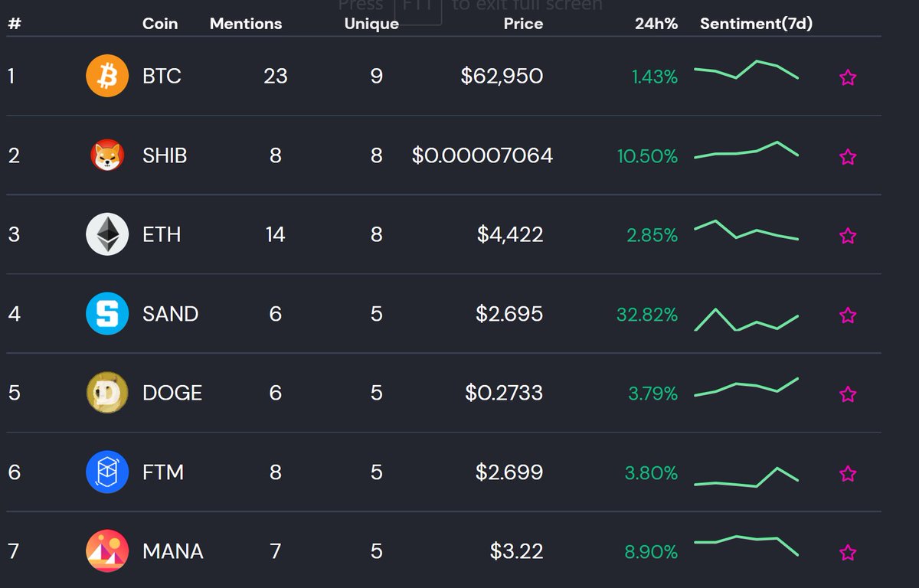Mark DOGE as favorite with star

(847, 394)
